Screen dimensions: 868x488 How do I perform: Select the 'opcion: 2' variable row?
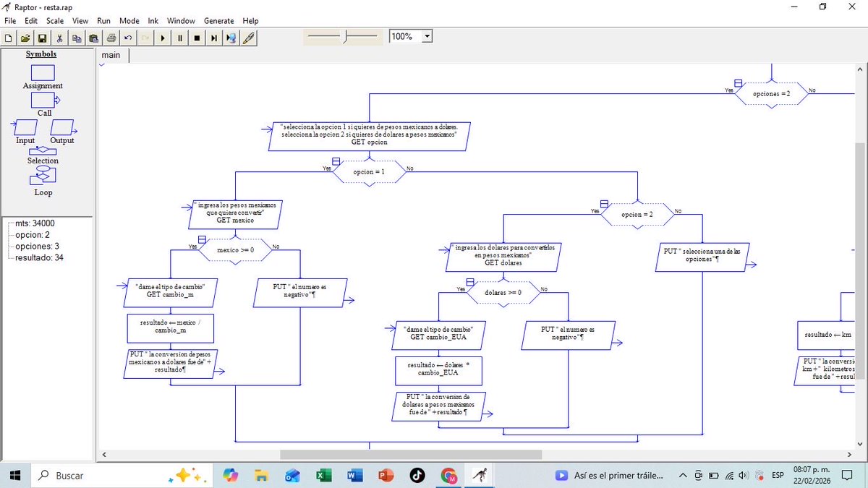pos(33,235)
